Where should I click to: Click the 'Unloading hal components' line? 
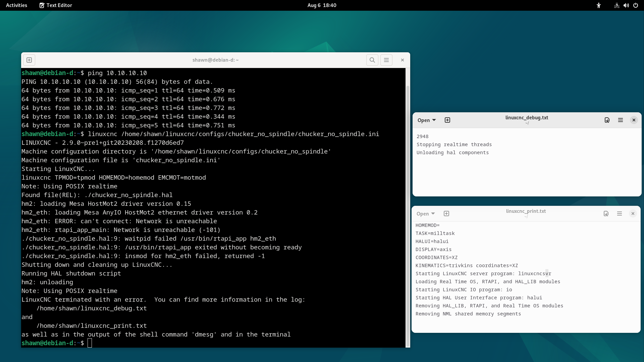click(452, 153)
